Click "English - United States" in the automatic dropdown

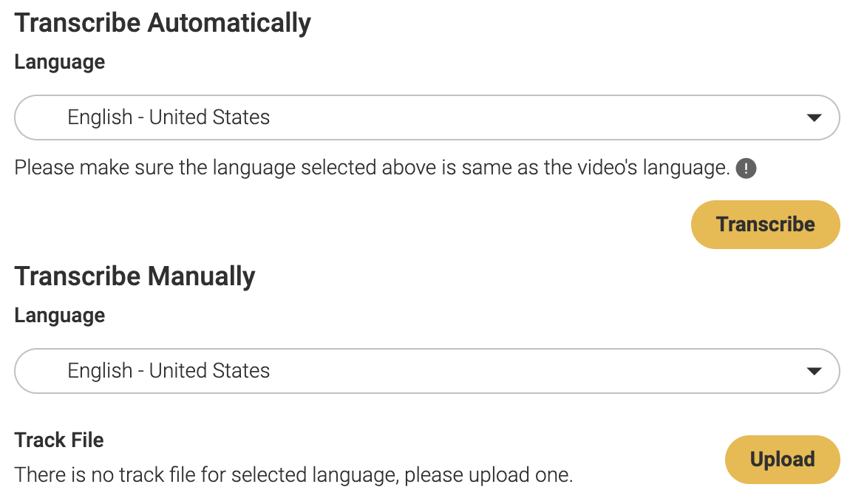169,118
